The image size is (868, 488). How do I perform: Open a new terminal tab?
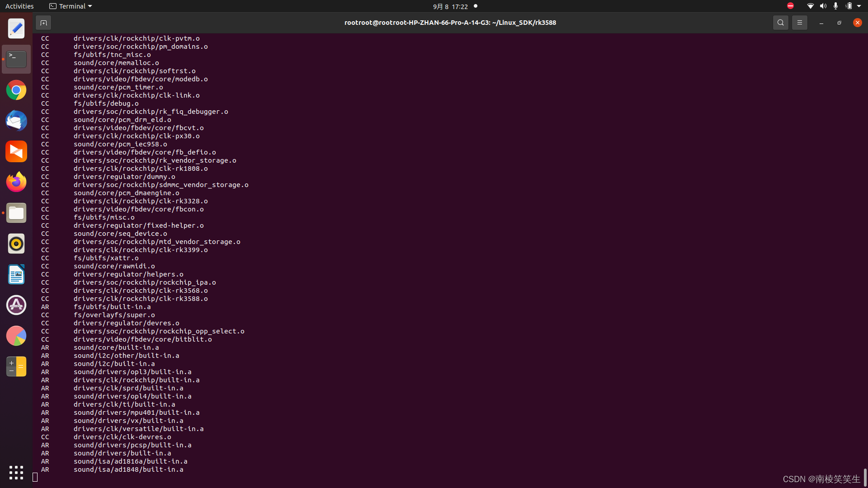(43, 23)
